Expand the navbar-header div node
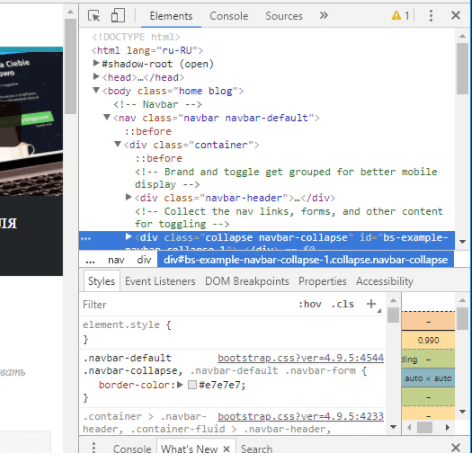472x456 pixels. pyautogui.click(x=128, y=197)
